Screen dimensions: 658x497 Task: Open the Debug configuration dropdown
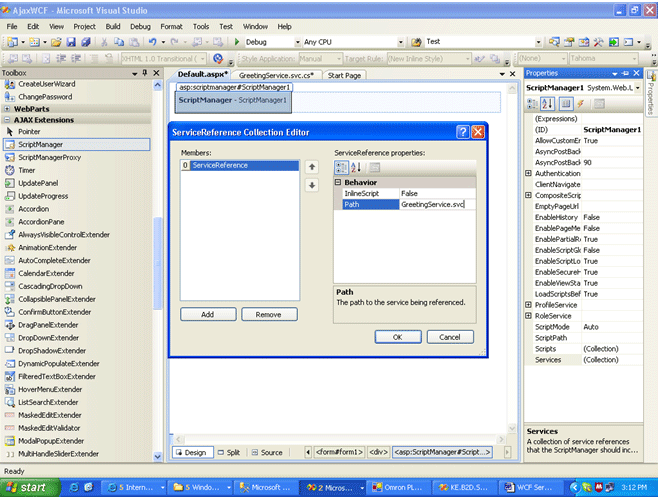click(298, 42)
